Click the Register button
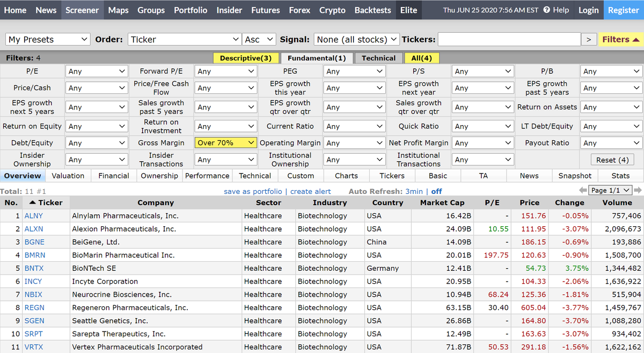Screen dimensions: 644x353 pyautogui.click(x=624, y=10)
